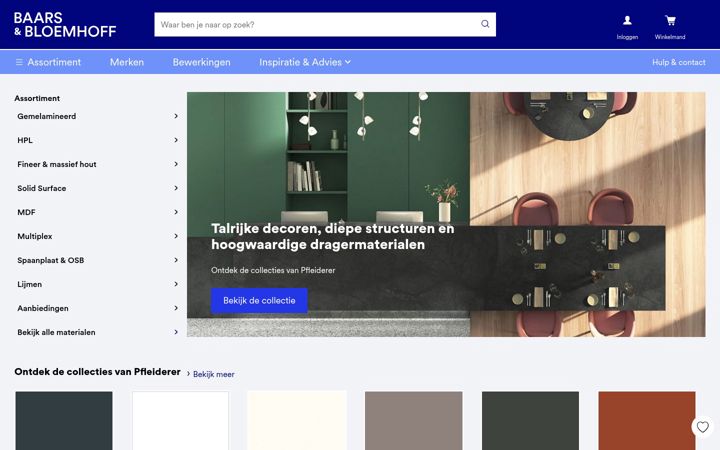
Task: Click the Baars & Bloemhoff logo
Action: (65, 24)
